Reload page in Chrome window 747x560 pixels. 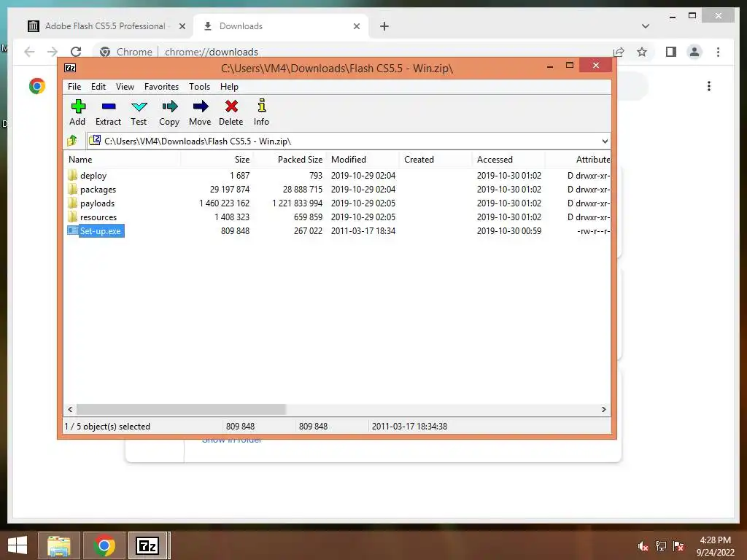pyautogui.click(x=76, y=52)
